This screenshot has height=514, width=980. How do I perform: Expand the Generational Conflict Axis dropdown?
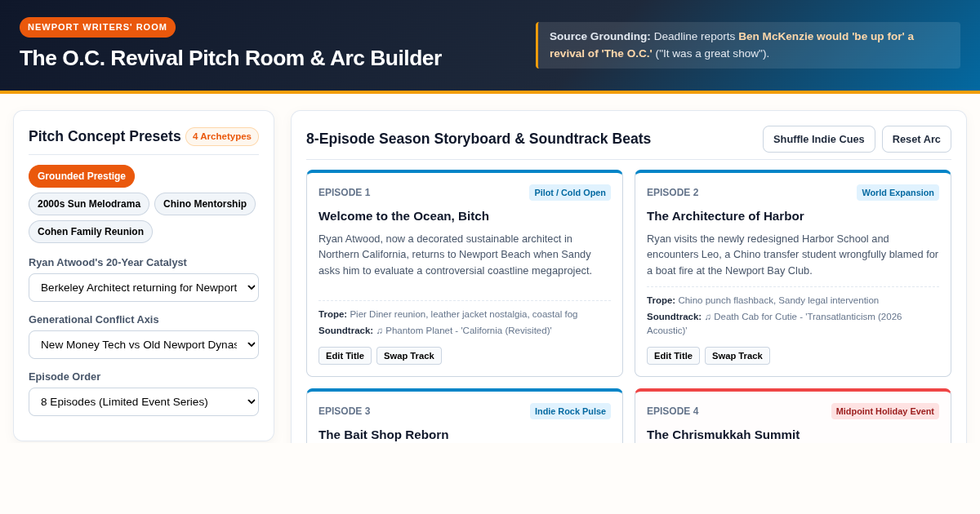point(144,345)
